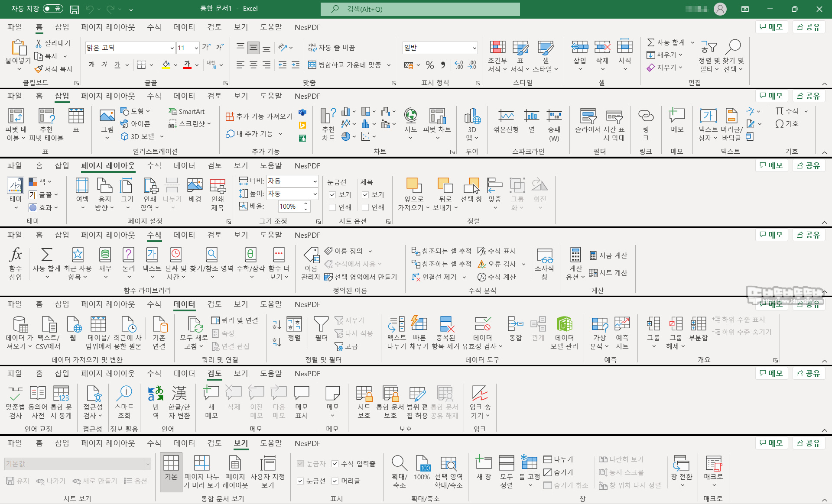Click the 틀 고정 freeze panes icon
Image resolution: width=832 pixels, height=504 pixels.
tap(529, 463)
